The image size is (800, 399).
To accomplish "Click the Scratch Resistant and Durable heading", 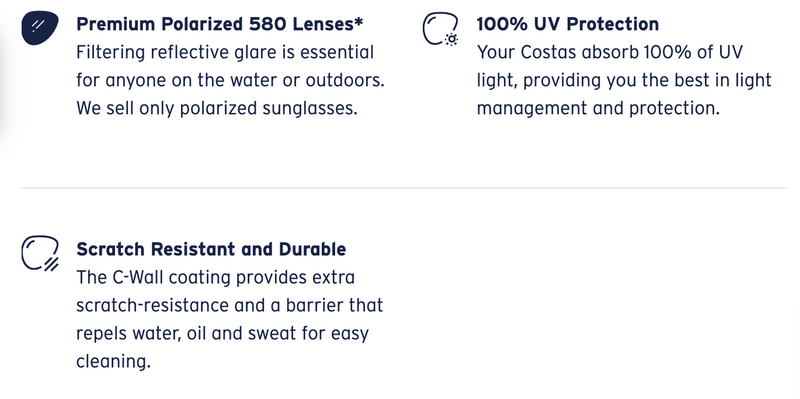I will pyautogui.click(x=211, y=249).
